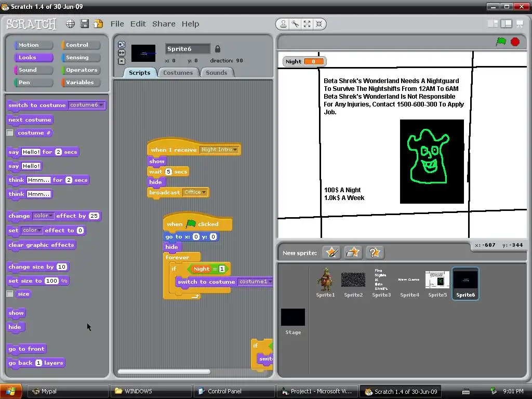Select the Shrink sprite tool
This screenshot has width=532, height=399.
pyautogui.click(x=319, y=24)
